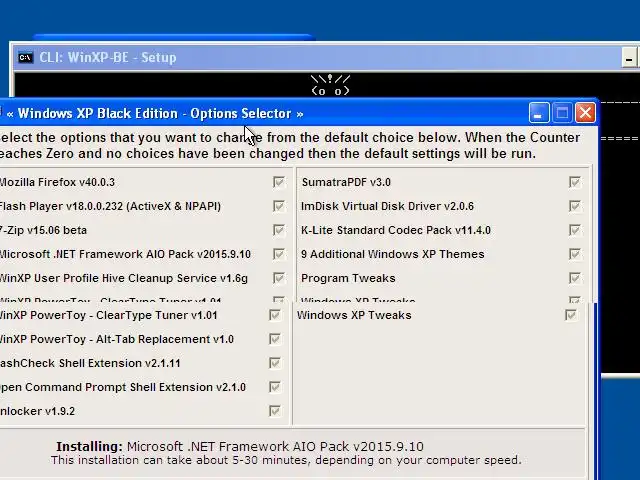Toggle the checkbox on the .NET Framework AIO Pack list row
The height and width of the screenshot is (480, 640).
pyautogui.click(x=279, y=254)
